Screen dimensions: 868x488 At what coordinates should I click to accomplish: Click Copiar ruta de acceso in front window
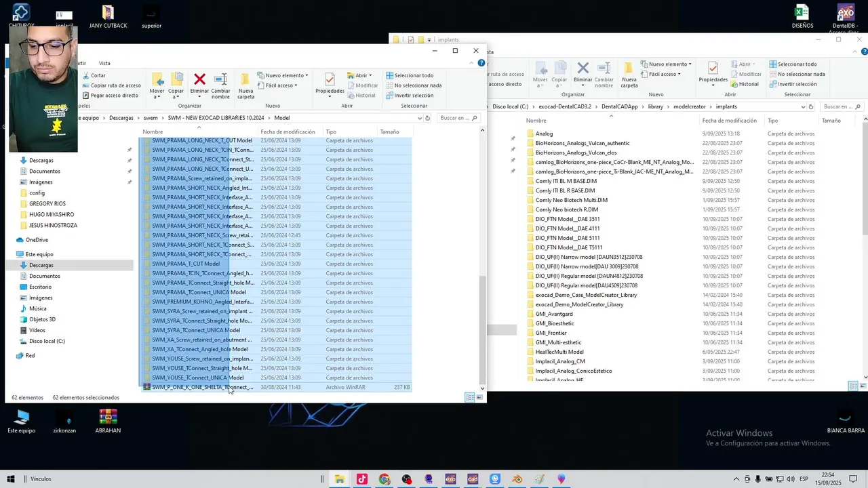pyautogui.click(x=111, y=85)
